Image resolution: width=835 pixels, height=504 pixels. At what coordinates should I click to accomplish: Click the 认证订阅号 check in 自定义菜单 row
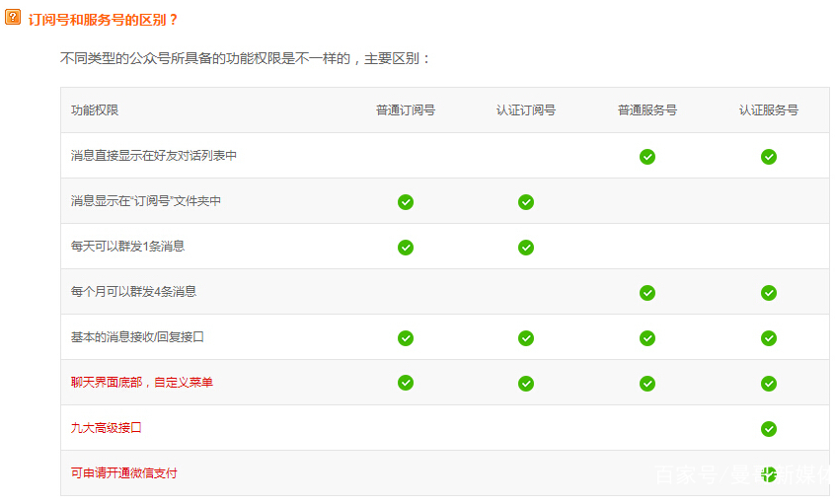click(526, 384)
